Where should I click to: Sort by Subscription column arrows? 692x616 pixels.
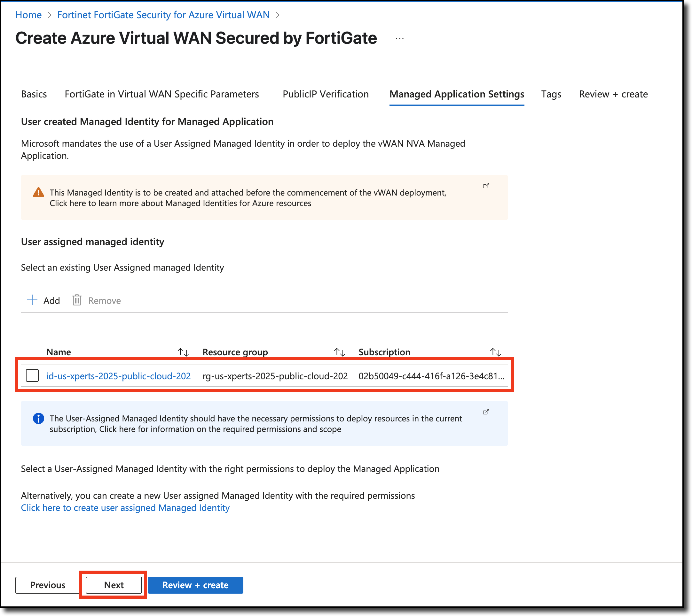pos(496,352)
